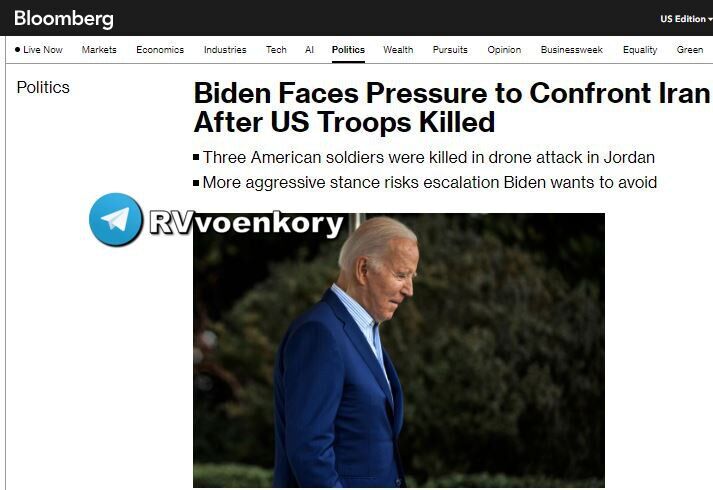The height and width of the screenshot is (490, 713).
Task: Open the Opinion section
Action: [x=504, y=50]
